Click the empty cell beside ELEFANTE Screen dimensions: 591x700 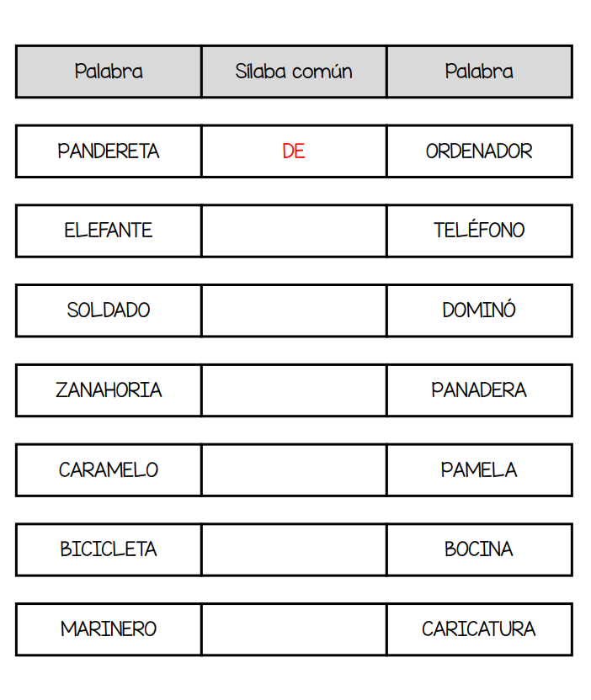(x=294, y=231)
